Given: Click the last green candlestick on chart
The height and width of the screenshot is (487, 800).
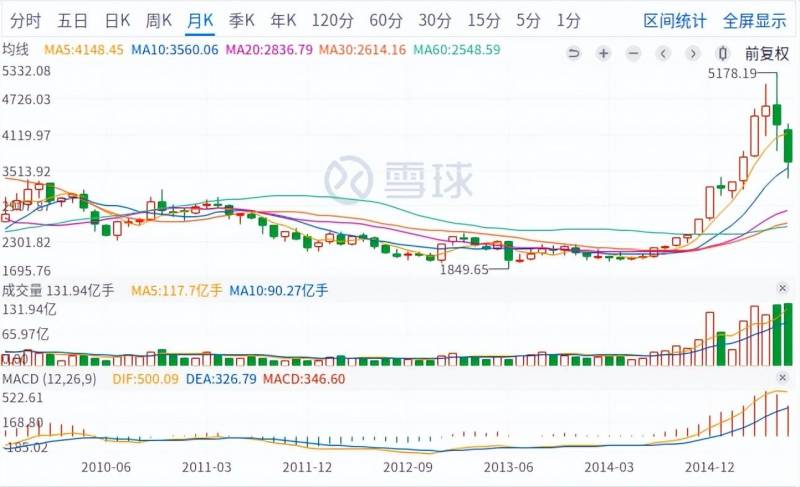Looking at the screenshot, I should pos(788,146).
